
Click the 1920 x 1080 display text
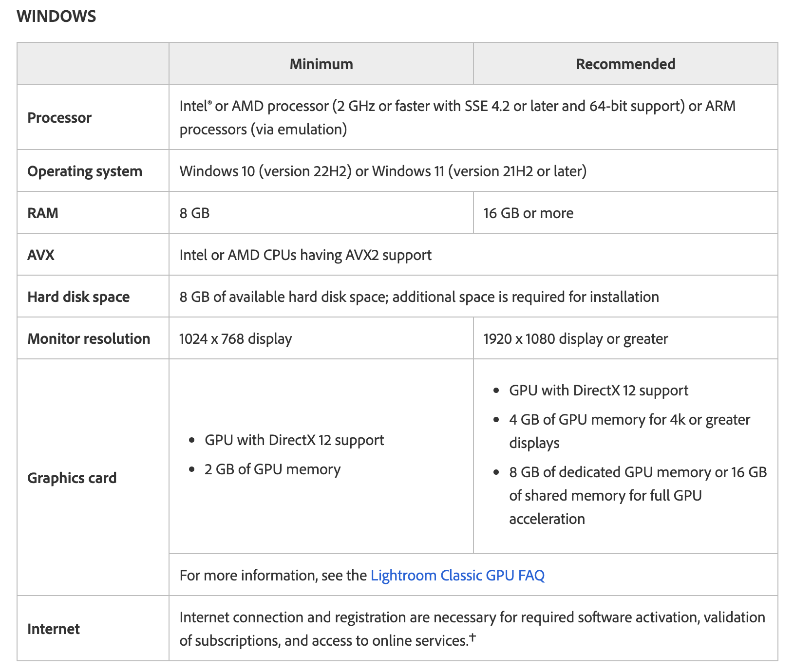(x=575, y=338)
